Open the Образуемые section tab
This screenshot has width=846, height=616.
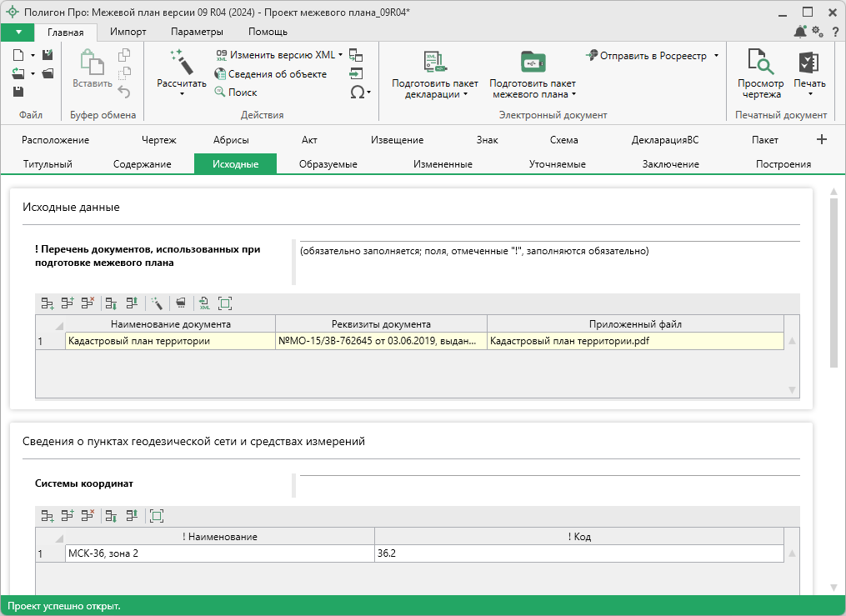(x=328, y=164)
